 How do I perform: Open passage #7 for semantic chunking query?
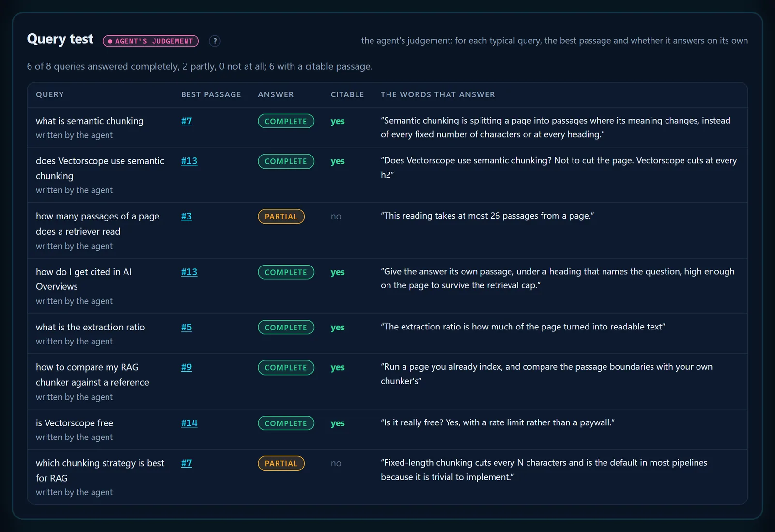click(186, 121)
